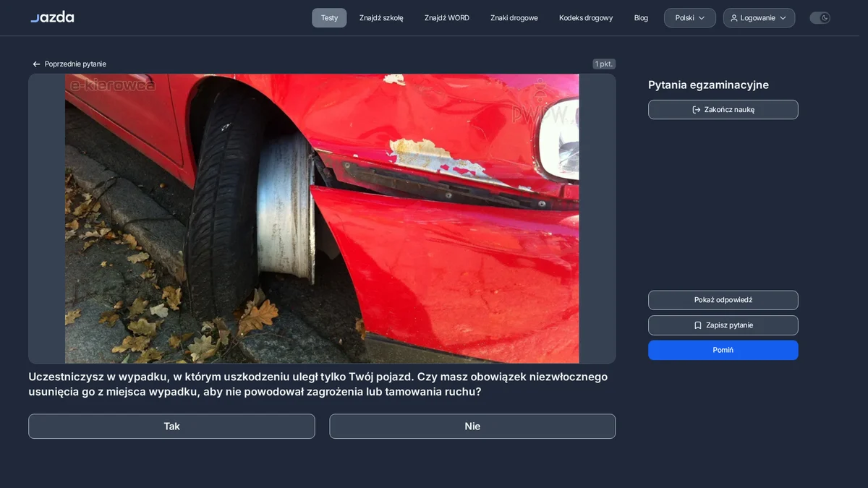Screen dimensions: 868x488
Task: Answer Tak to the question
Action: [171, 427]
